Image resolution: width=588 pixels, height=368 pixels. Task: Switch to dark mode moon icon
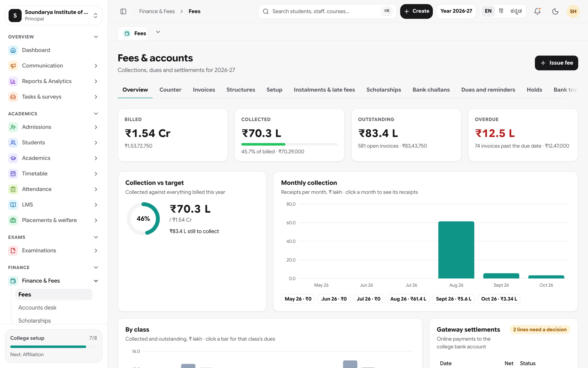[x=555, y=11]
